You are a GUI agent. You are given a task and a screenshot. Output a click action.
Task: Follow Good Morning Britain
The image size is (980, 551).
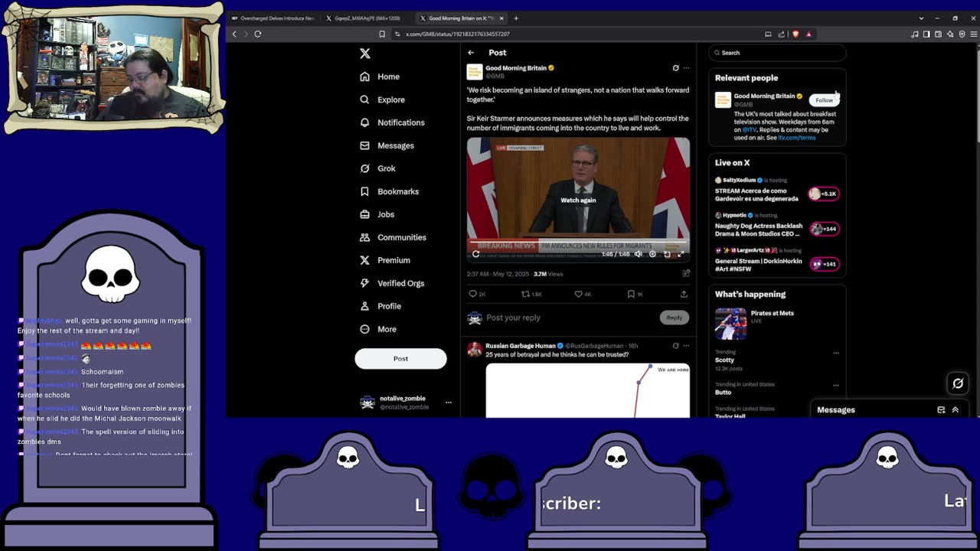tap(824, 100)
